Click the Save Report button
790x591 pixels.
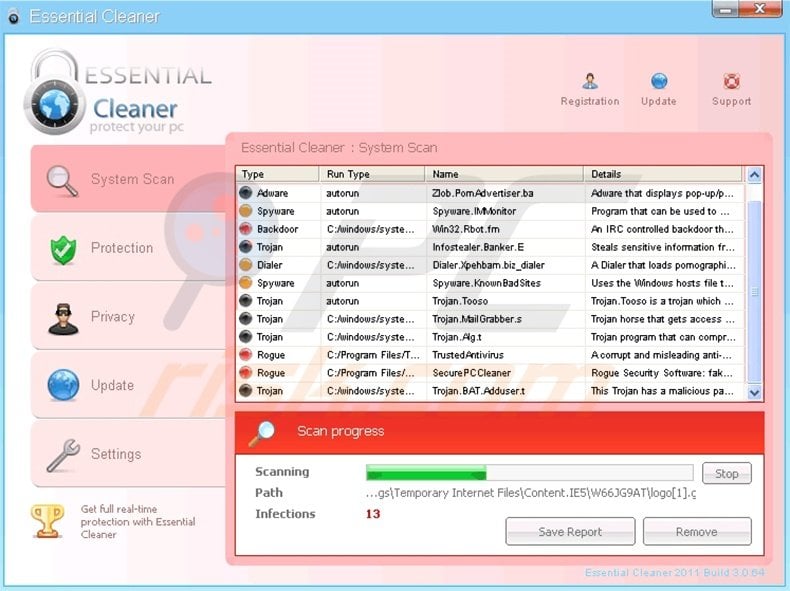coord(570,532)
